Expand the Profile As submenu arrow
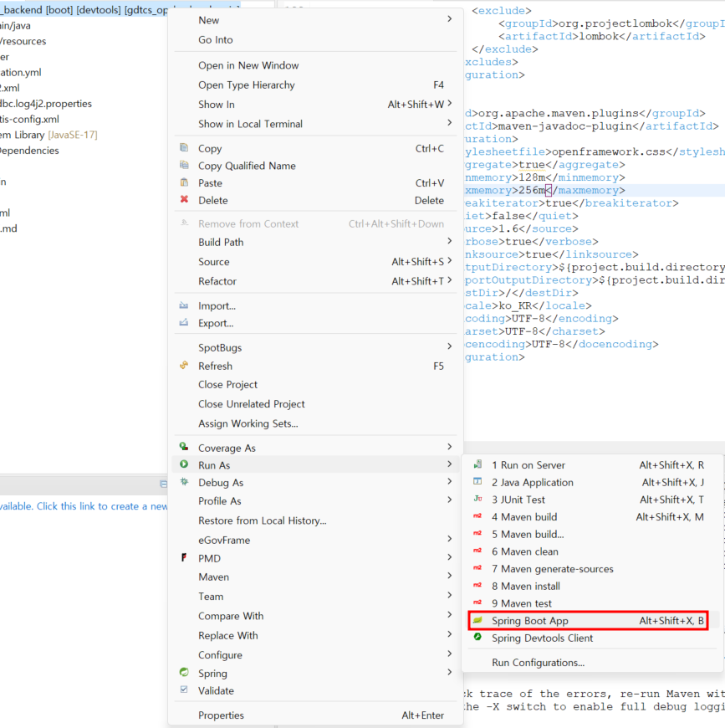 point(450,500)
